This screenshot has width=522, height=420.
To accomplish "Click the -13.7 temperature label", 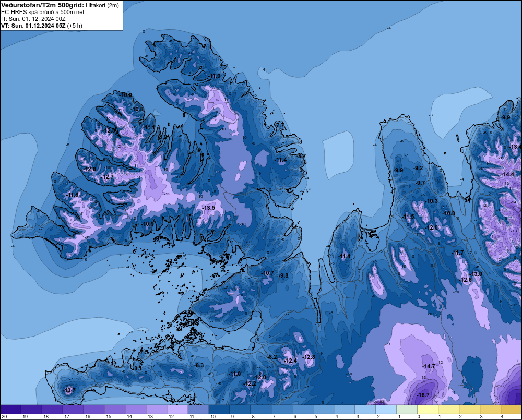I will (69, 390).
